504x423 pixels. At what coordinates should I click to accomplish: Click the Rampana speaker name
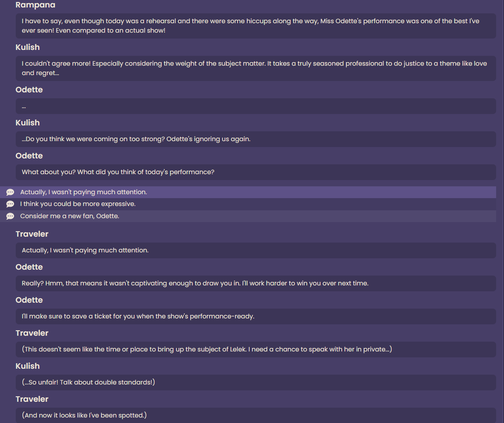click(x=35, y=5)
